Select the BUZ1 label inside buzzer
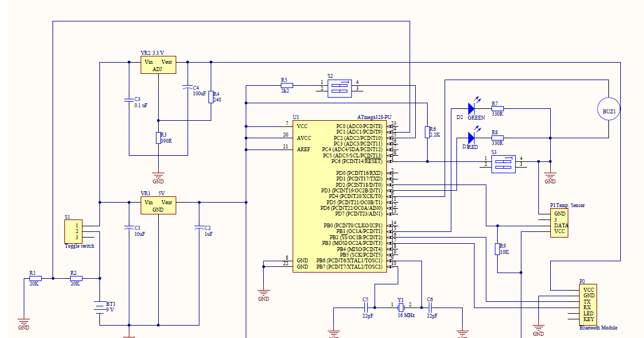The height and width of the screenshot is (338, 644). click(609, 111)
